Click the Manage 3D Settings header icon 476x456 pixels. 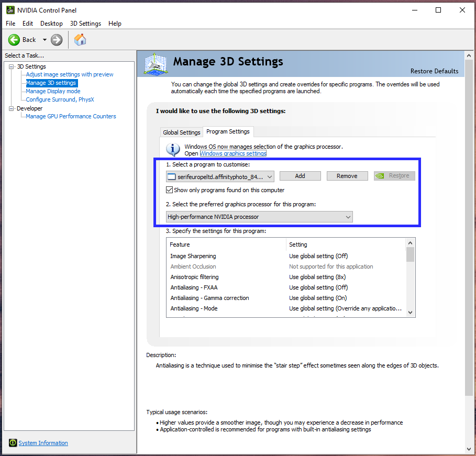pyautogui.click(x=156, y=64)
